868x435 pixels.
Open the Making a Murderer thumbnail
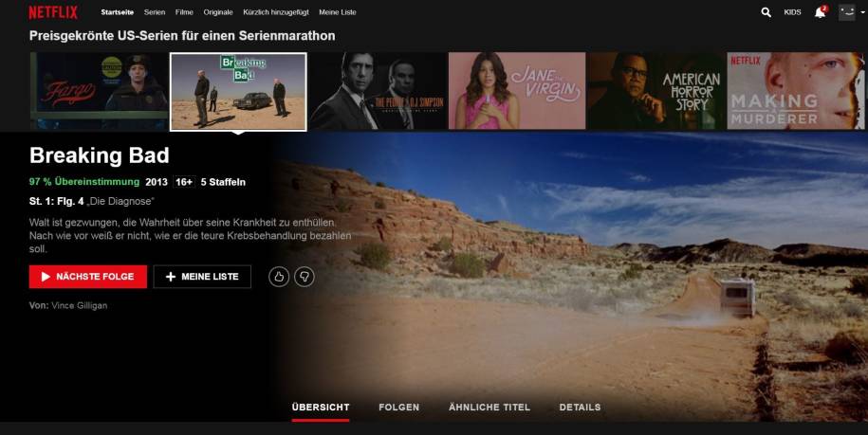click(x=796, y=91)
